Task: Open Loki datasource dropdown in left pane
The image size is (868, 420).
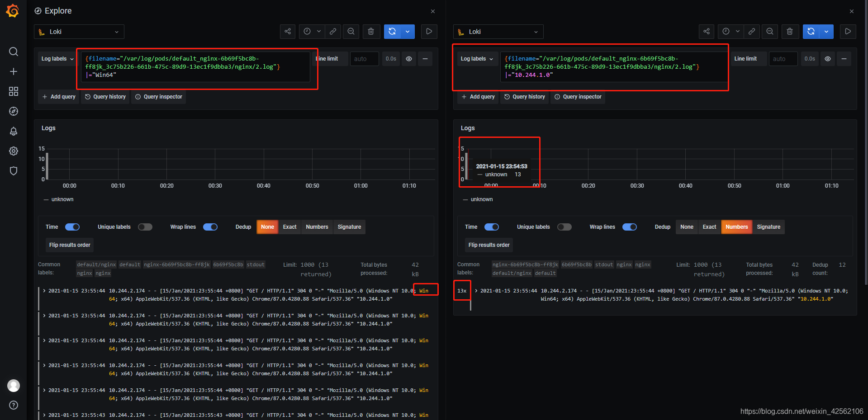Action: (x=79, y=32)
